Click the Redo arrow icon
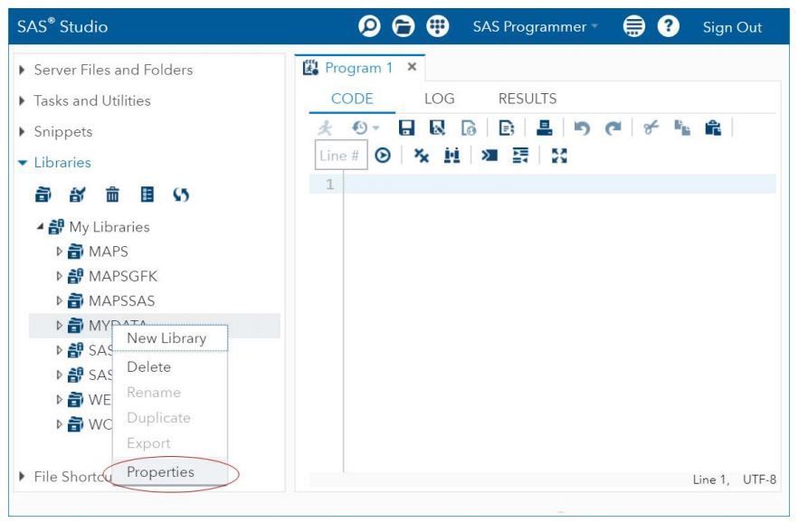This screenshot has height=532, width=808. 613,128
